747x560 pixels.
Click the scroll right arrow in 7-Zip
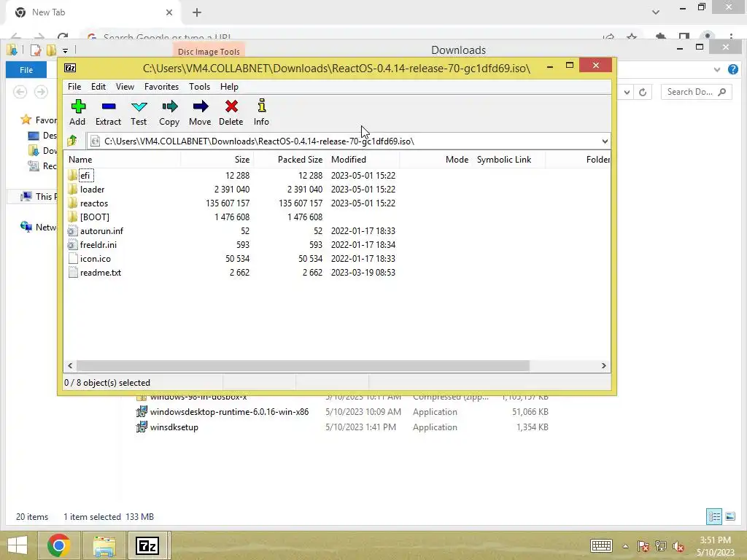click(603, 366)
